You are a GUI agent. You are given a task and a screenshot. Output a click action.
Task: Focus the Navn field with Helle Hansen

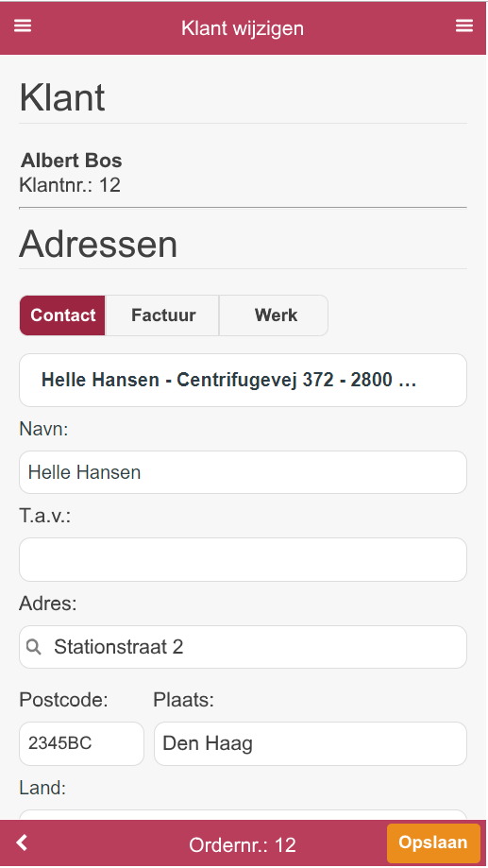coord(243,472)
